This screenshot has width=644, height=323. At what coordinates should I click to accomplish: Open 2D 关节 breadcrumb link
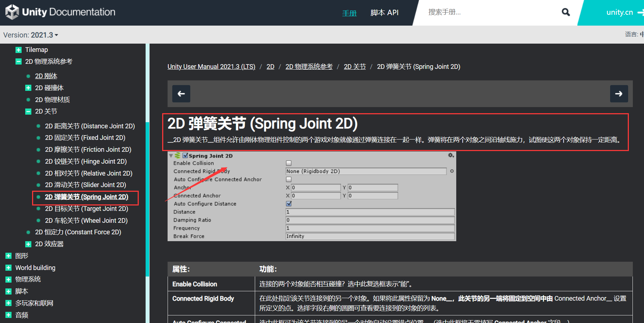tap(355, 67)
